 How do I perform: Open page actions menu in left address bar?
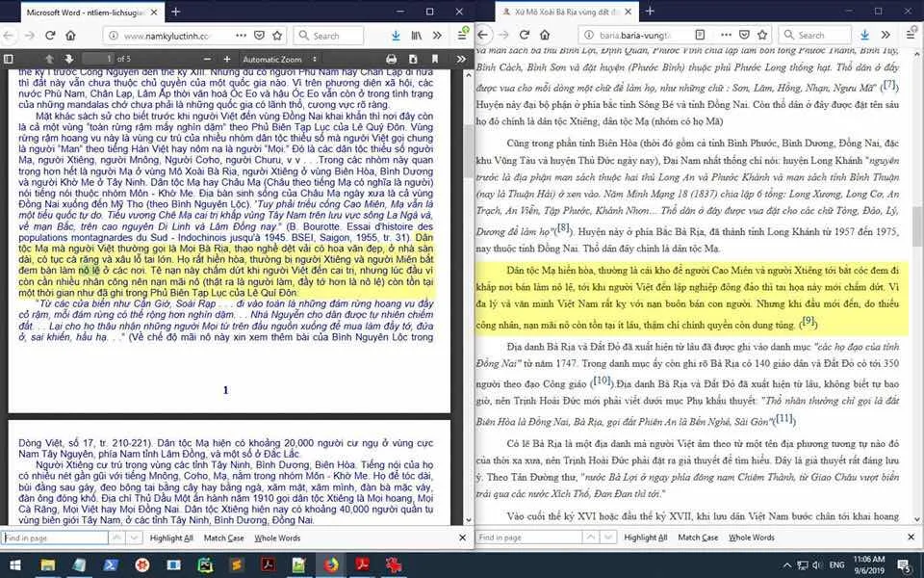point(241,36)
